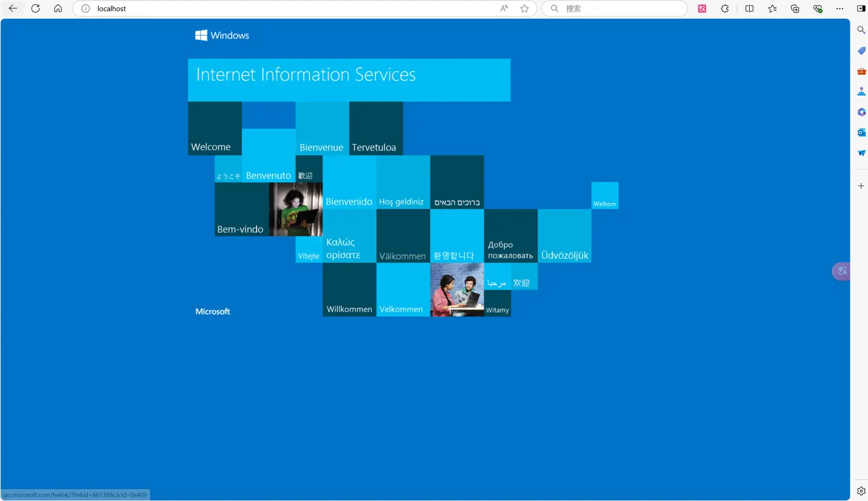This screenshot has height=501, width=868.
Task: Add a site with sidebar plus button
Action: coord(861,186)
